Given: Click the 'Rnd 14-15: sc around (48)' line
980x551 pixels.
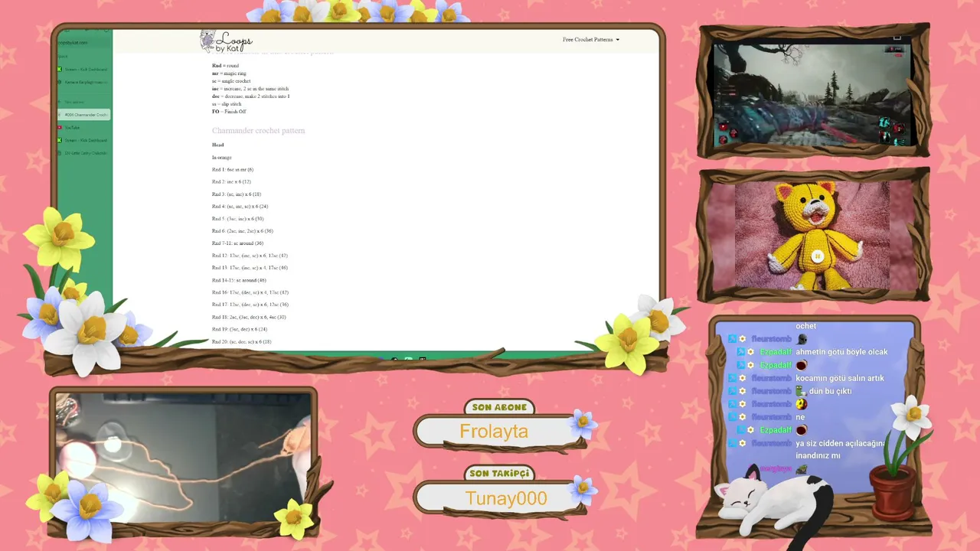Looking at the screenshot, I should point(240,280).
